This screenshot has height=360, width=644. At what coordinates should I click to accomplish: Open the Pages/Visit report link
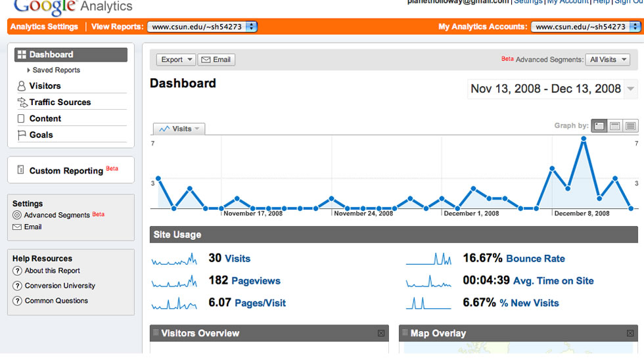point(260,303)
